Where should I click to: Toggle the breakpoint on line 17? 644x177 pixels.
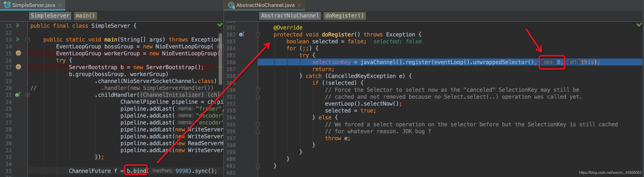[x=18, y=67]
